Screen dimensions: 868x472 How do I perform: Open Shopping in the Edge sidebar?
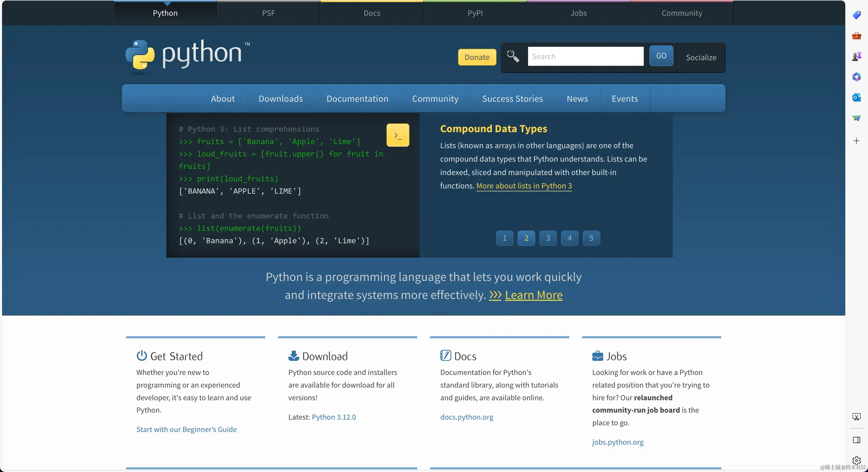pos(856,15)
